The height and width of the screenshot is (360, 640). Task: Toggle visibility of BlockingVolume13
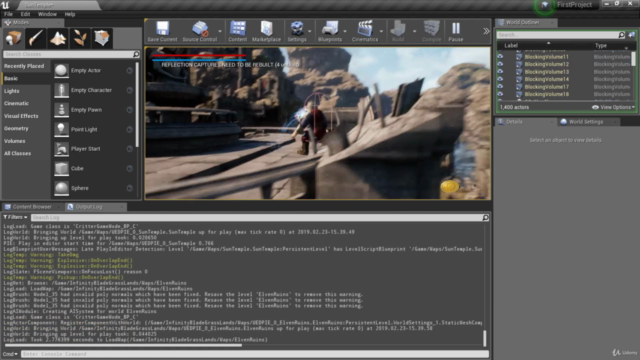click(500, 72)
